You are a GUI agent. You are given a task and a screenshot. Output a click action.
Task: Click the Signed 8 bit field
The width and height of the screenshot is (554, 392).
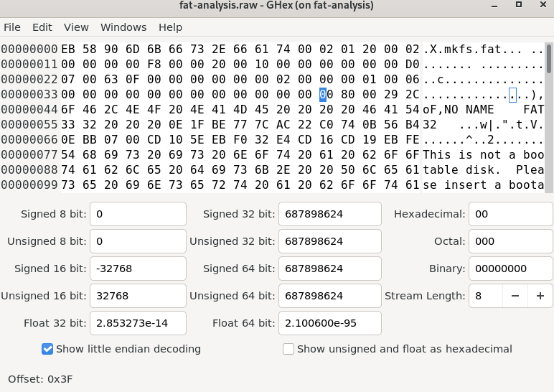(138, 214)
